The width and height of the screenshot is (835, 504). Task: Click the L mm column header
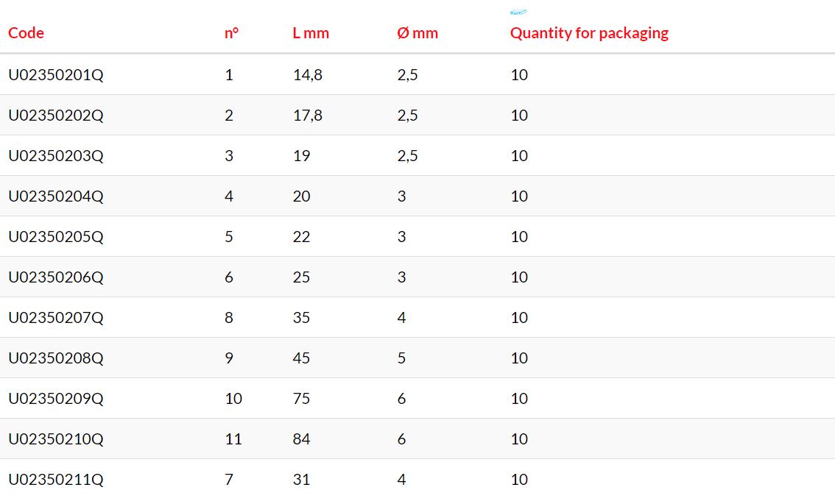click(311, 33)
